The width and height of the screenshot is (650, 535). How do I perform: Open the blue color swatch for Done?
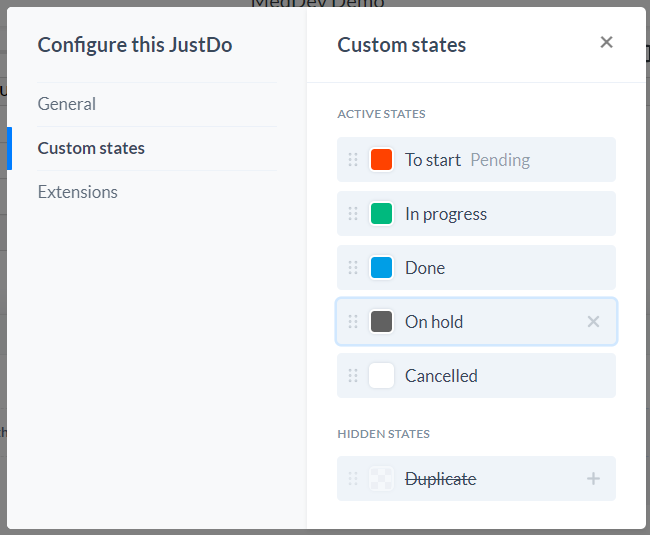point(381,268)
